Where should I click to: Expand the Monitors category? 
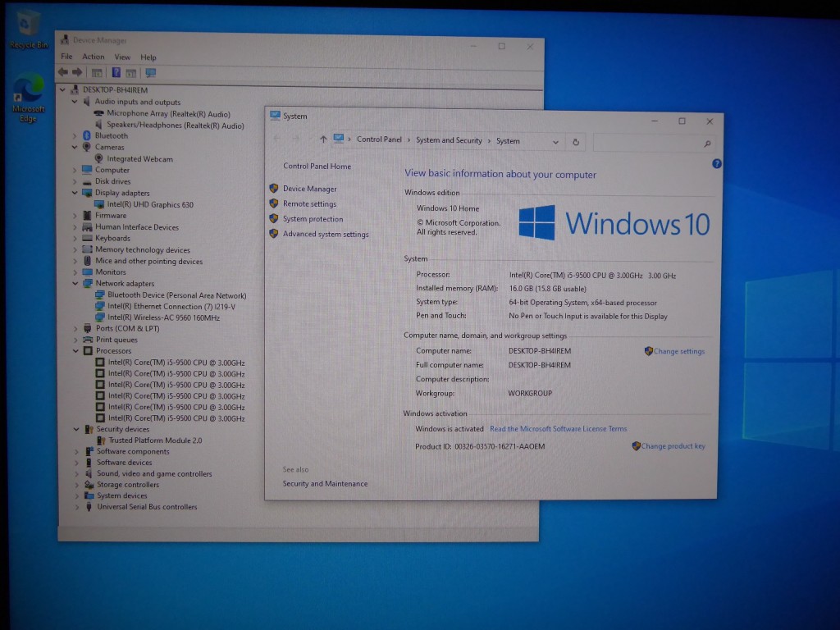pyautogui.click(x=75, y=272)
